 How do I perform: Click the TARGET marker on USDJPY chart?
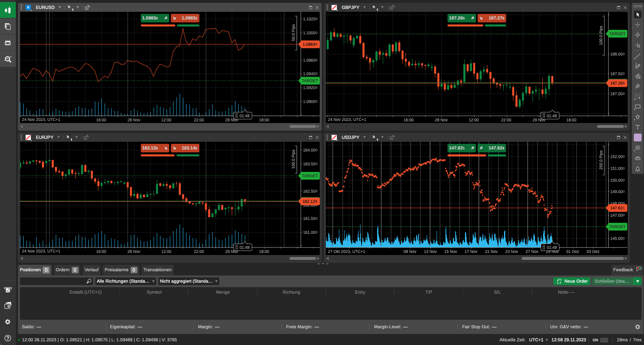[x=617, y=226]
